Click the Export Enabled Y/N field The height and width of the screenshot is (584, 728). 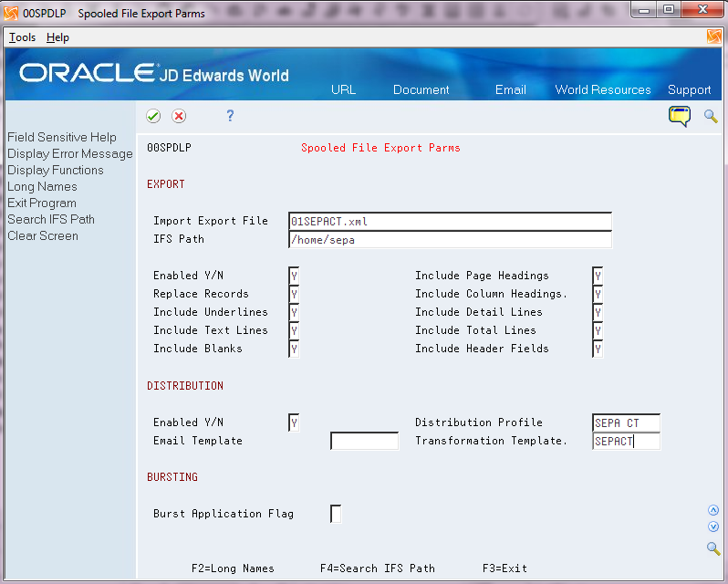pos(294,276)
